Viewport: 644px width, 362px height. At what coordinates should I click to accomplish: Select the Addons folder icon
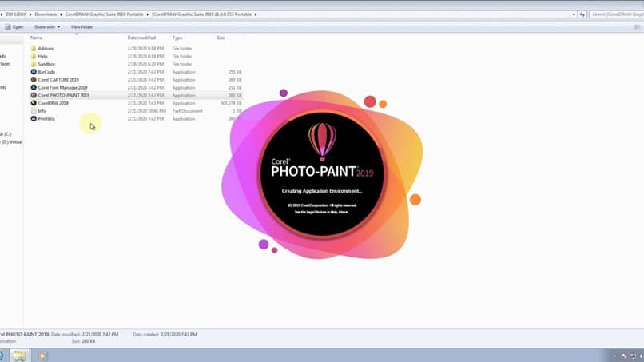pyautogui.click(x=34, y=49)
